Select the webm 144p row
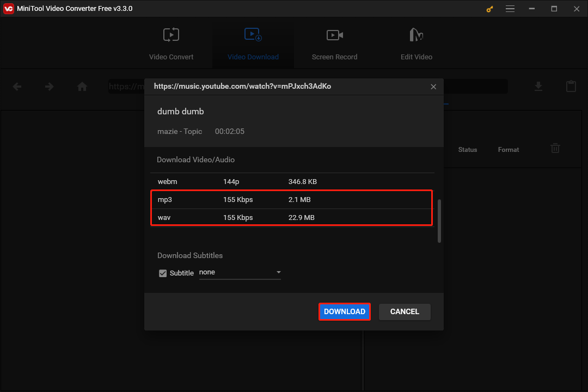 (292, 181)
